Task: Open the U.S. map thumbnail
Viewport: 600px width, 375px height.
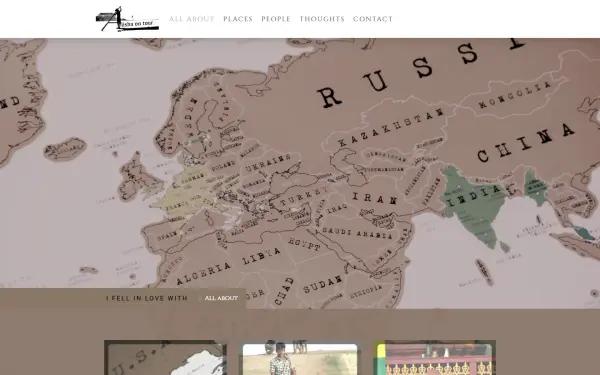Action: point(166,357)
